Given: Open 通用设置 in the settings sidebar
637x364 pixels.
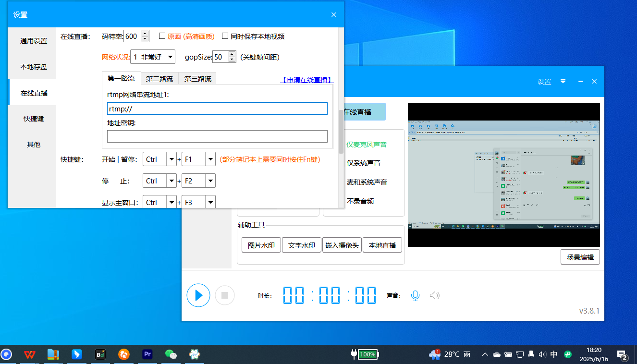Looking at the screenshot, I should (34, 41).
